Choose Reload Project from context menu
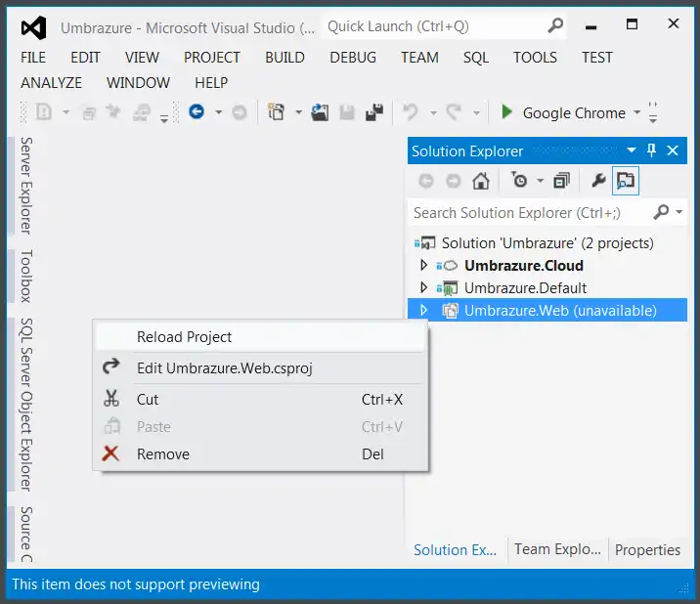This screenshot has width=700, height=604. pos(260,336)
